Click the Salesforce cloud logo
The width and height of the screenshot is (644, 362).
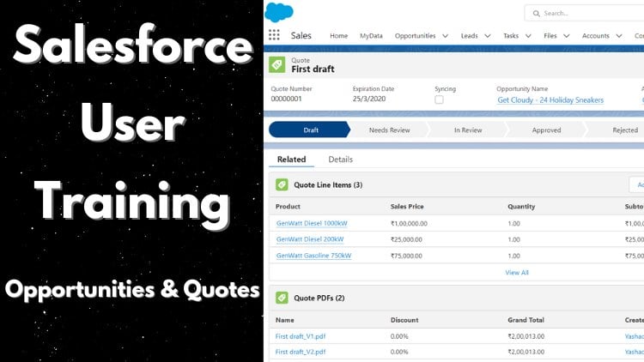pyautogui.click(x=280, y=13)
